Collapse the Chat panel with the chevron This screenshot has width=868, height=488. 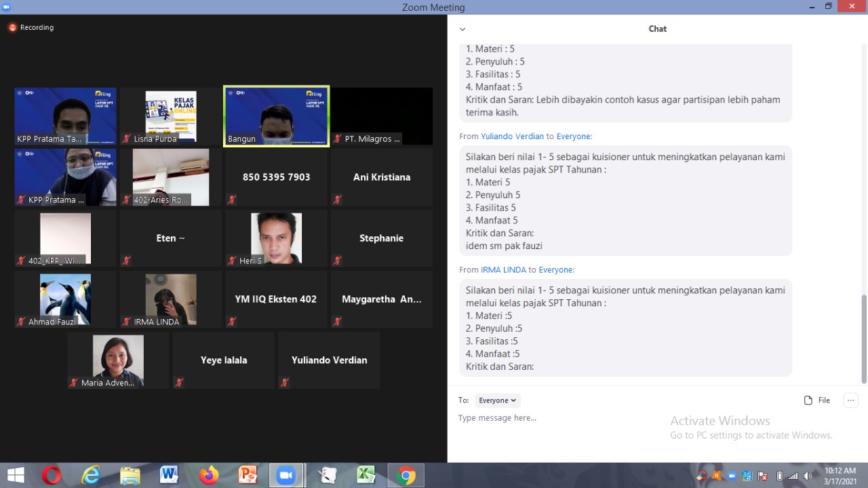click(462, 29)
